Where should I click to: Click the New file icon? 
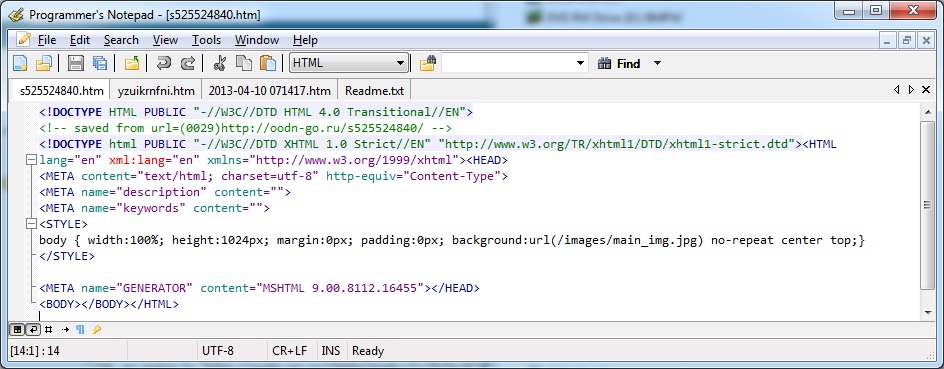click(x=21, y=63)
